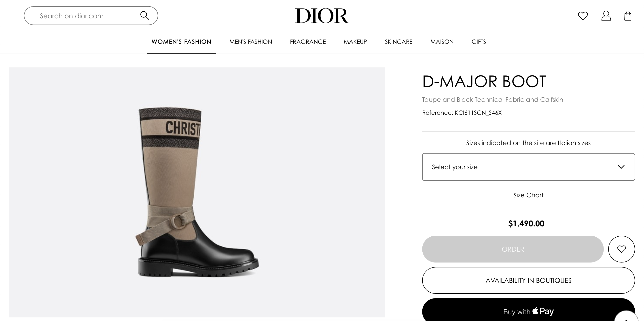The image size is (644, 321).
Task: Open the Maison menu
Action: click(x=442, y=42)
